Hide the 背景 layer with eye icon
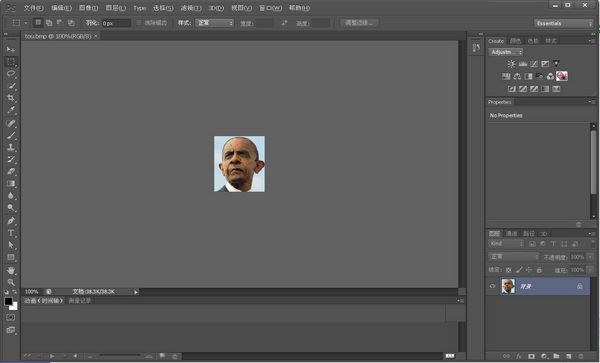Viewport: 600px width, 363px height. tap(492, 286)
